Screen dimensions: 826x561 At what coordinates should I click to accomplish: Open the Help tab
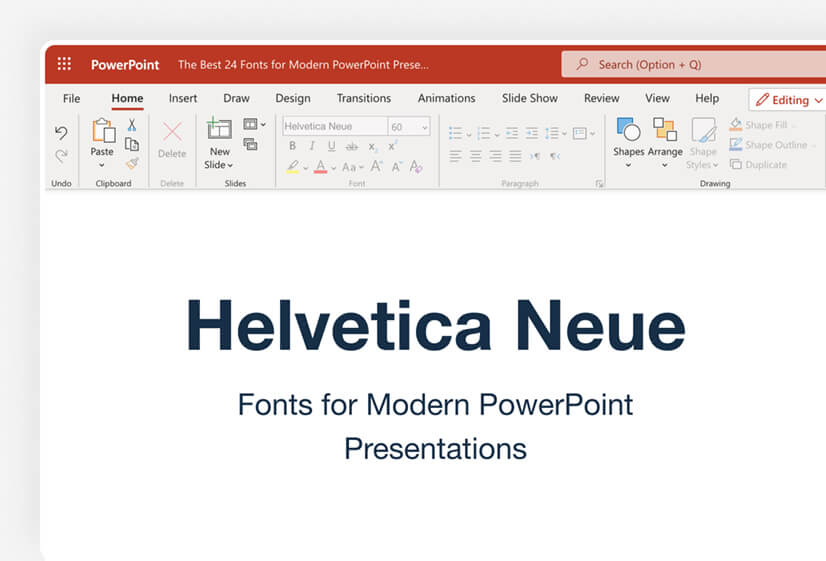[707, 99]
